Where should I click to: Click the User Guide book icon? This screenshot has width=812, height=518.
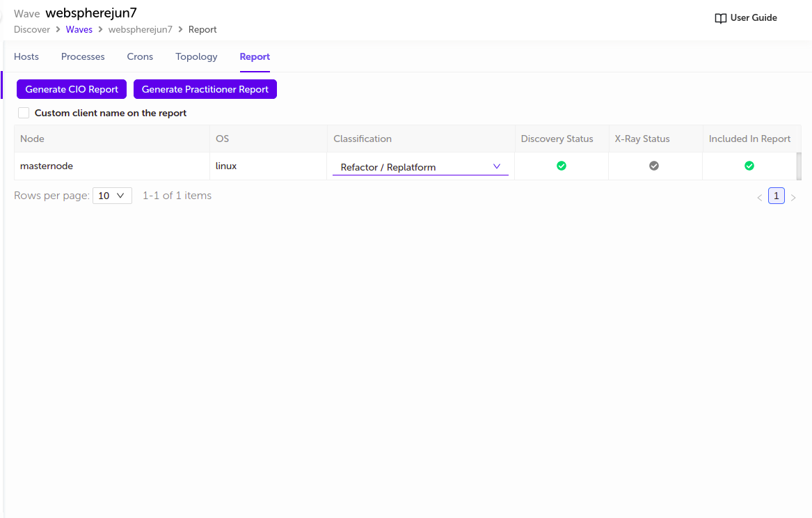(x=720, y=18)
